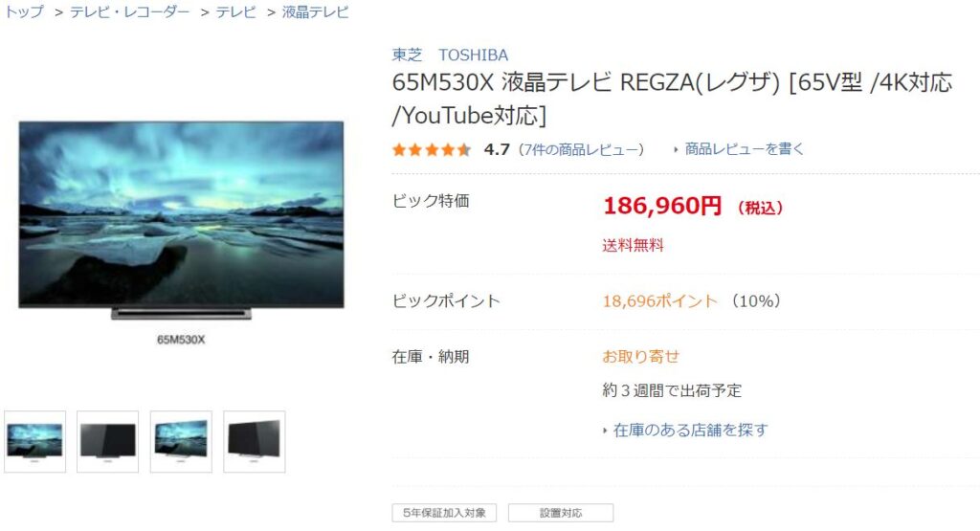Click the 5年保証加入対象 badge

444,513
